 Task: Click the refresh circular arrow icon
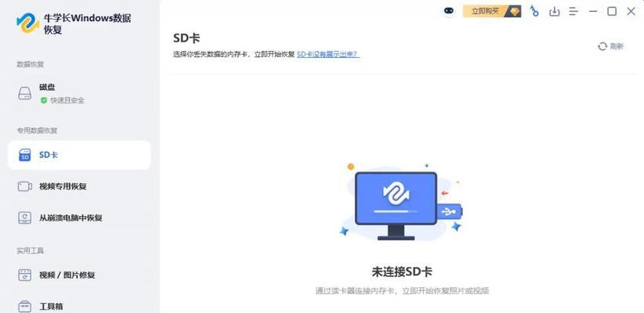tap(602, 46)
